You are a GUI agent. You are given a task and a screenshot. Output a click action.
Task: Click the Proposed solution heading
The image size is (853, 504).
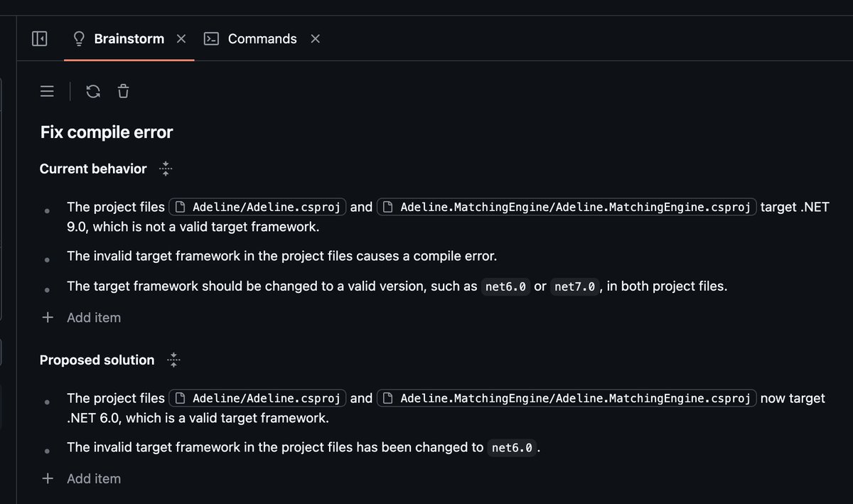[x=97, y=360]
